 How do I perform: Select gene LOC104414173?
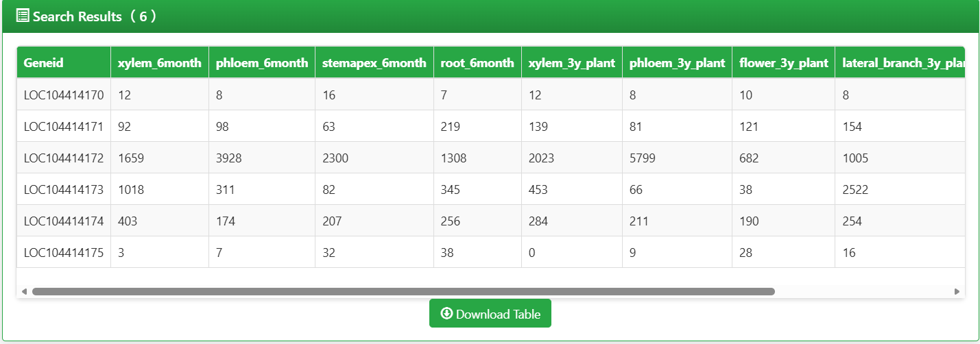click(64, 190)
